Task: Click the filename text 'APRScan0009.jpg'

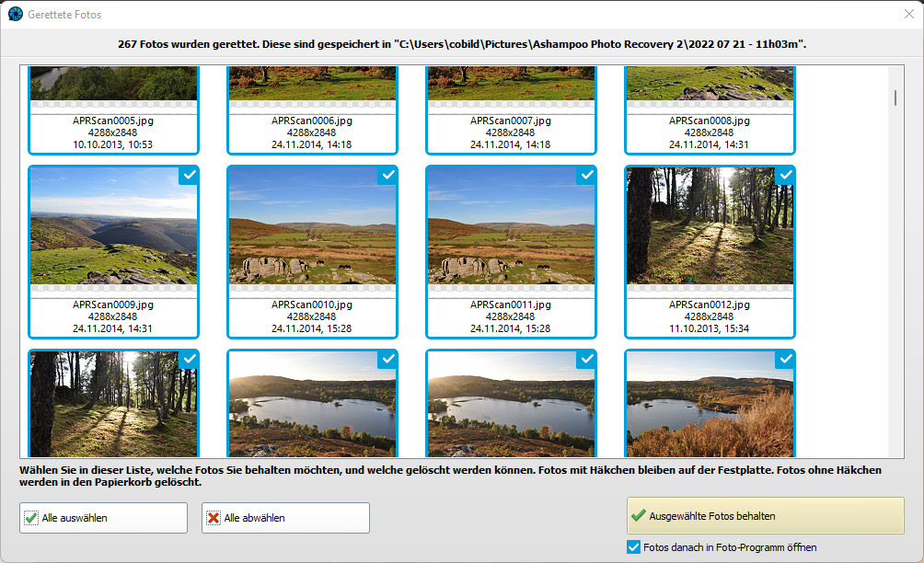Action: coord(113,304)
